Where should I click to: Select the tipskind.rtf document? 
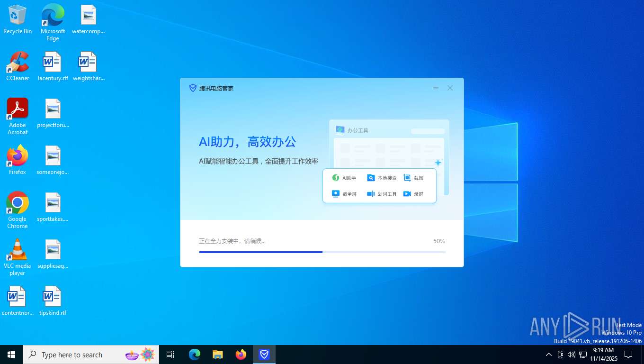[53, 301]
